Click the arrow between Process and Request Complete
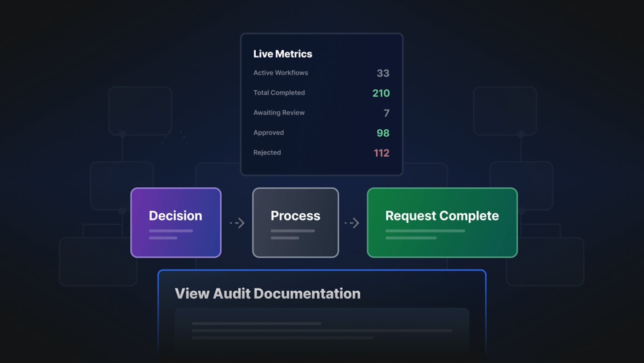 pos(352,223)
